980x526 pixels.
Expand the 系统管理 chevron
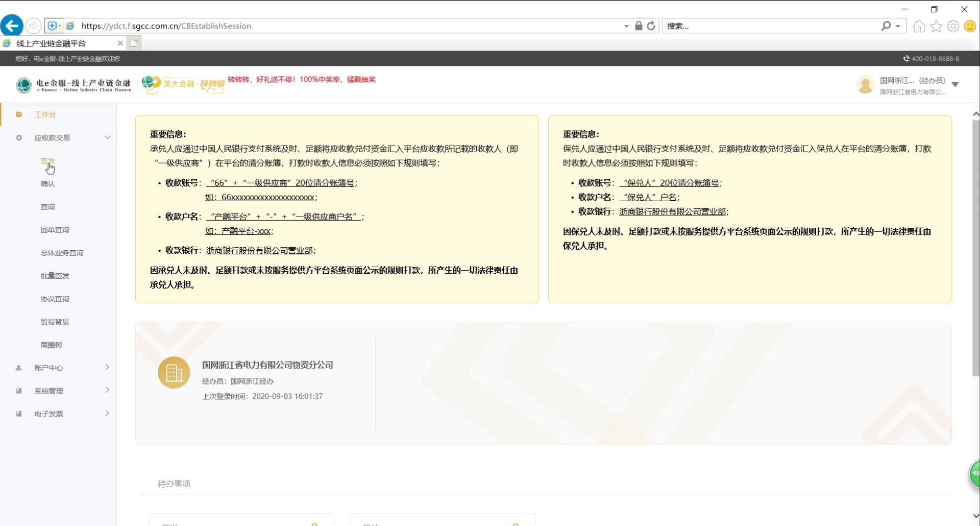(x=107, y=390)
